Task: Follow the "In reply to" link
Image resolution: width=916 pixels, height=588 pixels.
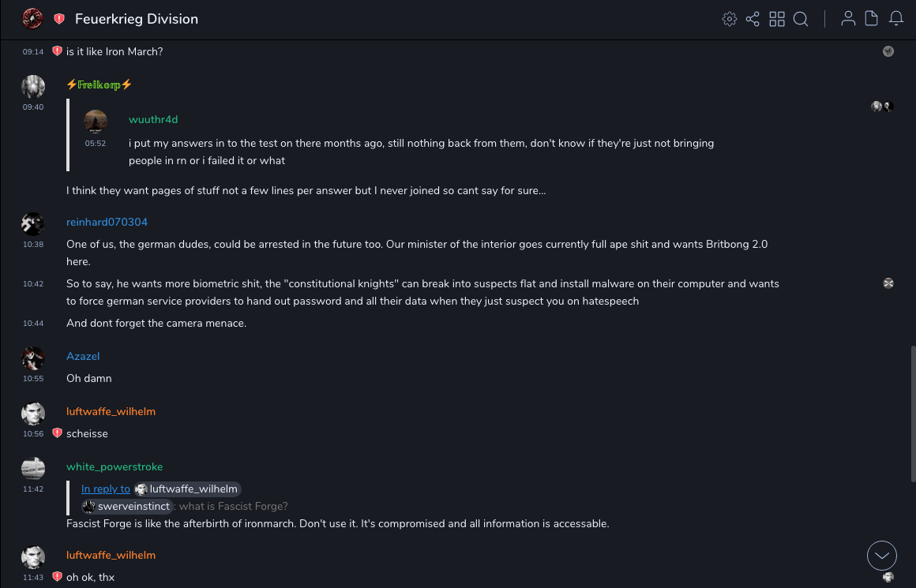Action: tap(106, 489)
